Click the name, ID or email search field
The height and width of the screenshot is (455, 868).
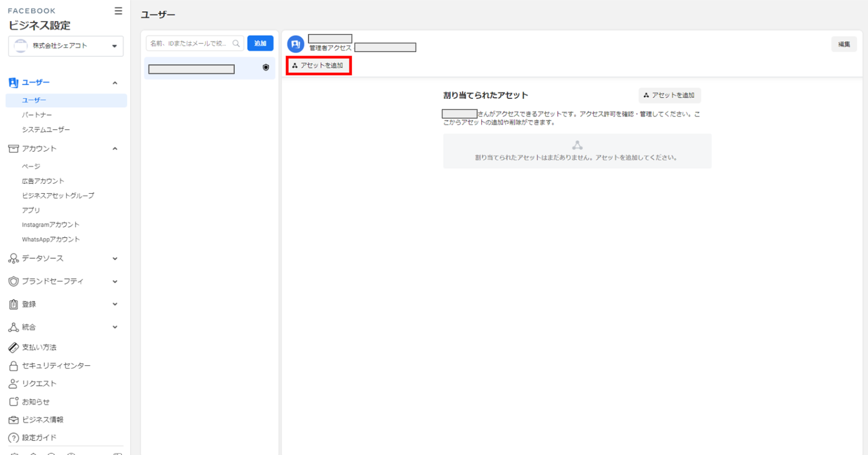tap(188, 43)
